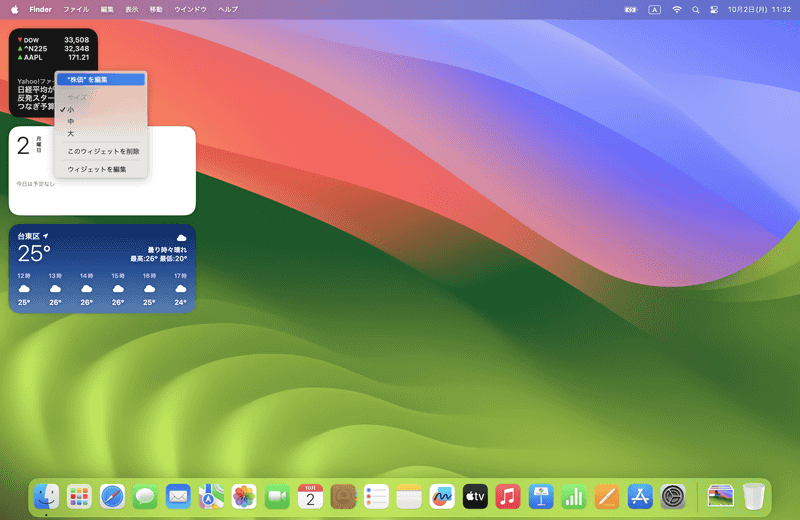
Task: Click the 15時 forecast in Weather widget
Action: pos(118,289)
